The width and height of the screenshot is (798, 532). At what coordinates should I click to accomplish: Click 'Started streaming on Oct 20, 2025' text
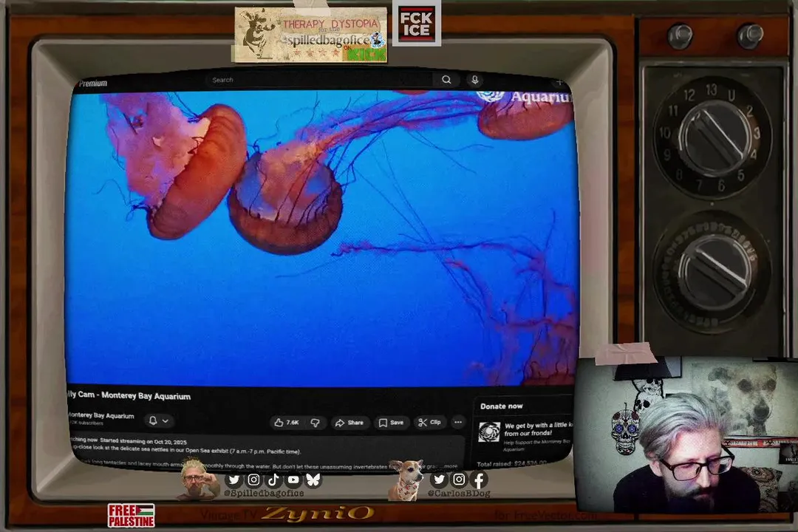pos(143,441)
